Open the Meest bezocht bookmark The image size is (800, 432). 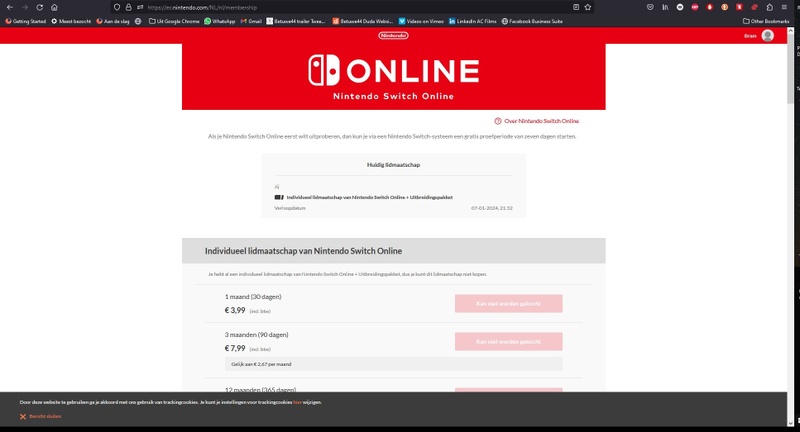pyautogui.click(x=71, y=21)
